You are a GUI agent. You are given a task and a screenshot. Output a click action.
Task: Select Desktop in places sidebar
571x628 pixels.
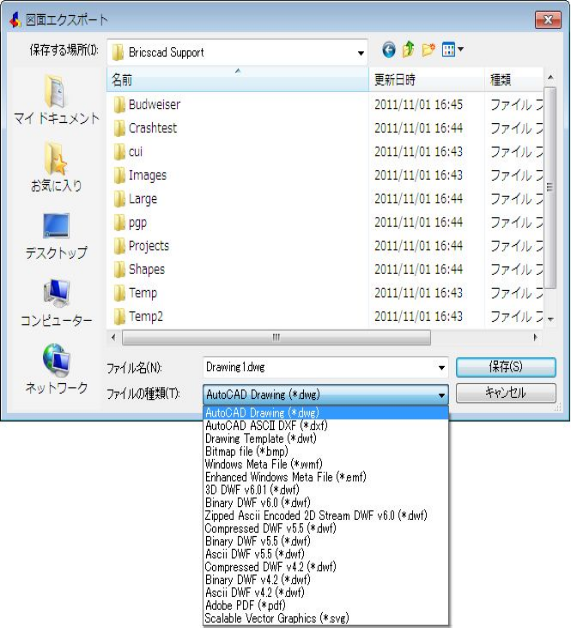(56, 236)
